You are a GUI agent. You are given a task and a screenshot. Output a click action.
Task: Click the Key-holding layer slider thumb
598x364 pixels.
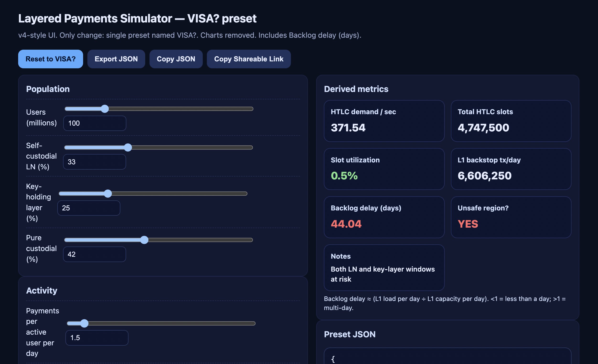point(108,193)
